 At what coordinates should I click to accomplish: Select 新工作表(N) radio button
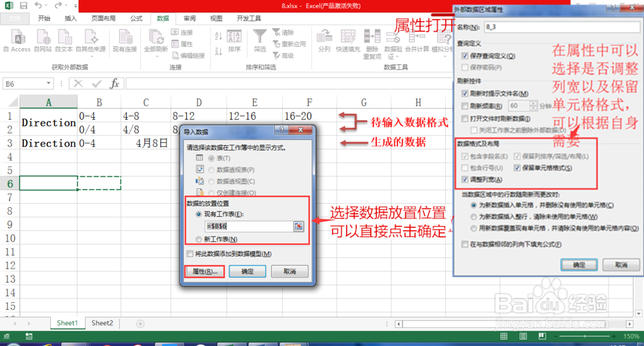pyautogui.click(x=199, y=239)
